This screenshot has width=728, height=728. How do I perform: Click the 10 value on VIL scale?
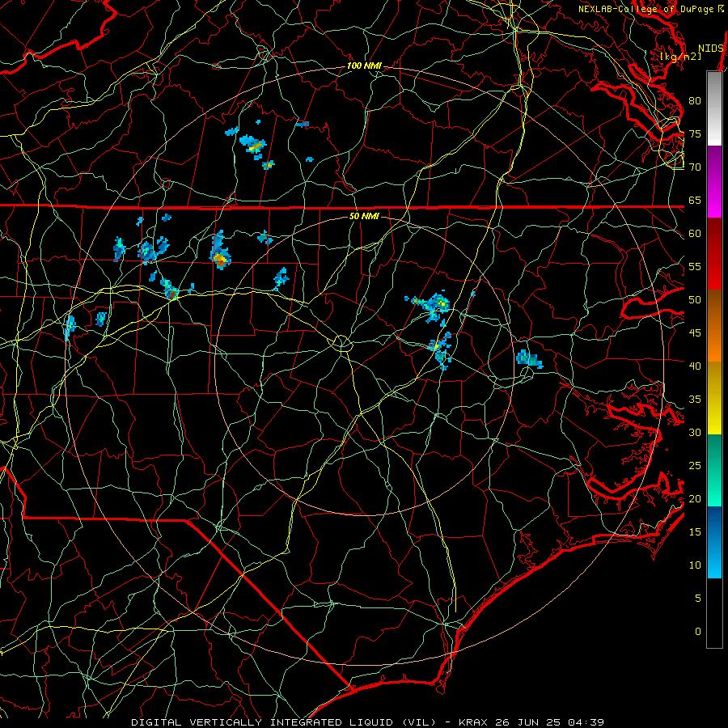695,565
